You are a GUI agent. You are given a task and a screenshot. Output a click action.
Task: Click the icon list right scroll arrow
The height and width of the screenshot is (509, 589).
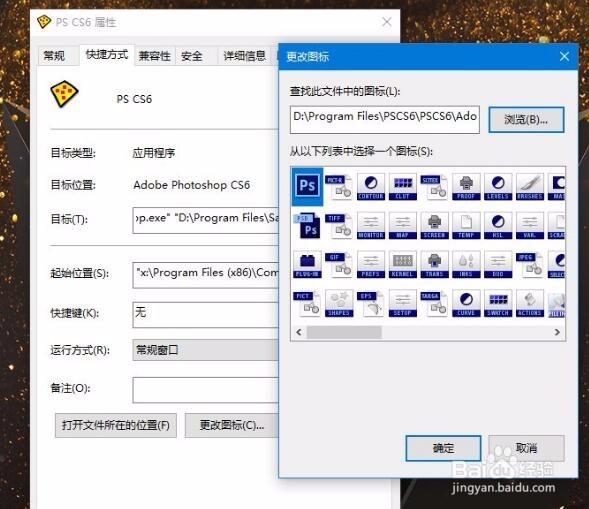coord(557,332)
